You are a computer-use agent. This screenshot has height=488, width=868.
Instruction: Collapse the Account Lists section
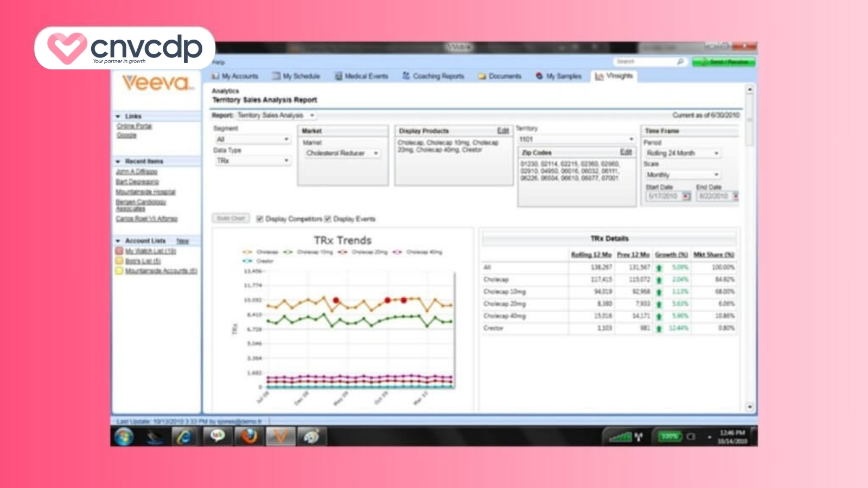(x=118, y=241)
